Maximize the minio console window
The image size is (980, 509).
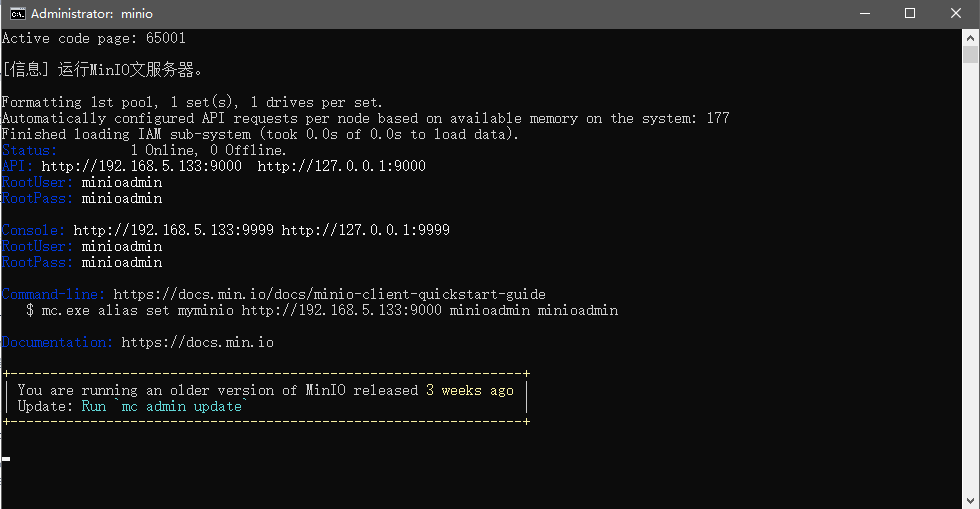click(910, 13)
